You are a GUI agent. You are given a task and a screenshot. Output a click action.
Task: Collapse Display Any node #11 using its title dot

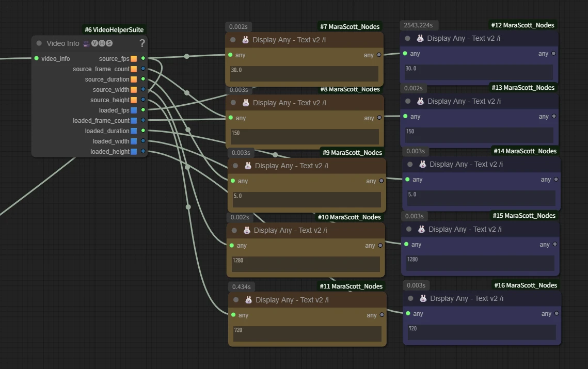(236, 300)
